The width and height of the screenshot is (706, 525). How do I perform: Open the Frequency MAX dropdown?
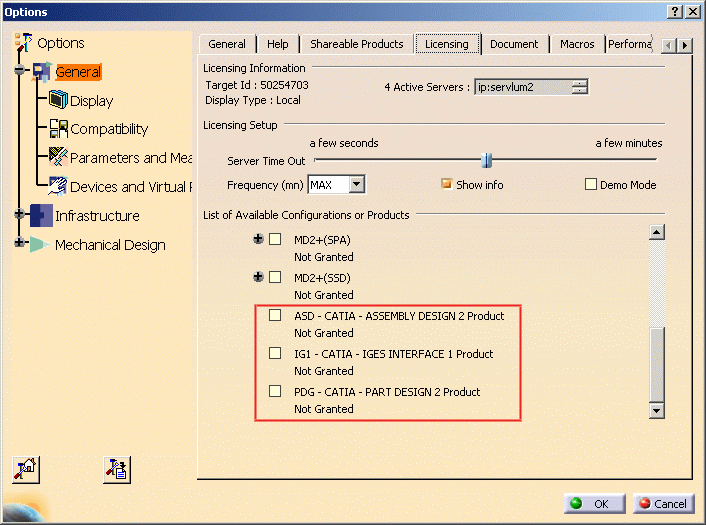[x=357, y=184]
